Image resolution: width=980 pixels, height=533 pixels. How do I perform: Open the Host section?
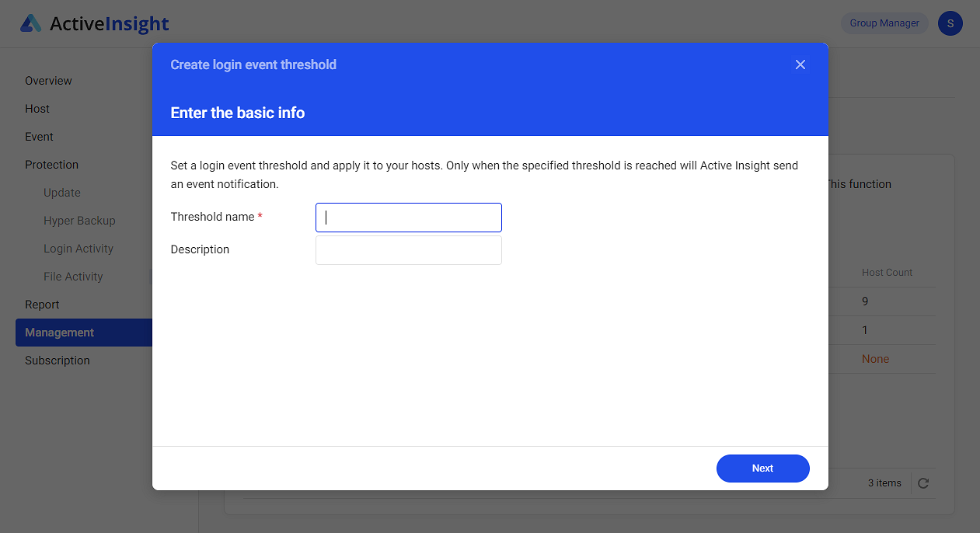click(37, 108)
